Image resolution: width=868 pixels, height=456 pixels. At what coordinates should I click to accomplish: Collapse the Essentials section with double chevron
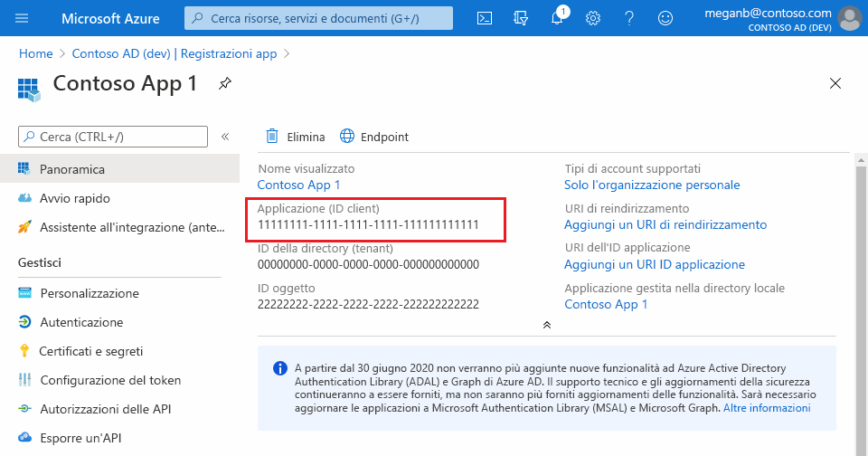(547, 325)
